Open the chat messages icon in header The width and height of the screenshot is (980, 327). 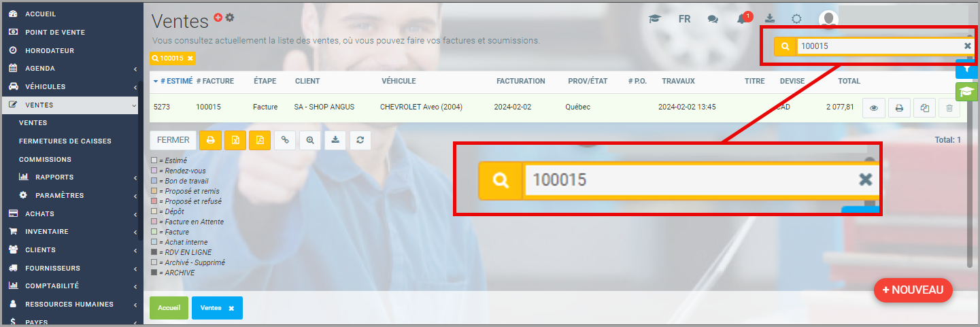pos(713,19)
